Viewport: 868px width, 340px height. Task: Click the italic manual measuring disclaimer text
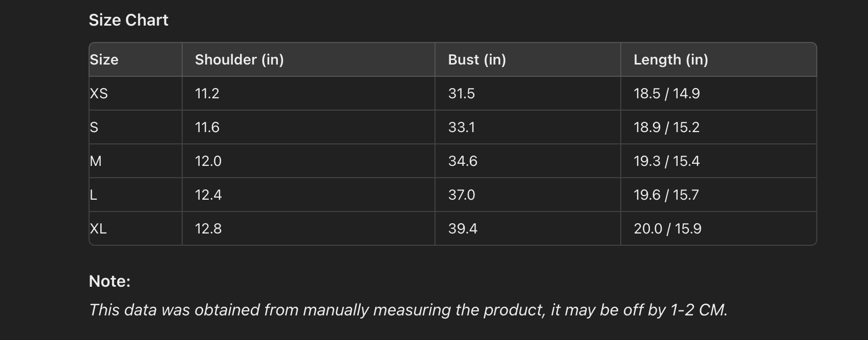coord(408,310)
